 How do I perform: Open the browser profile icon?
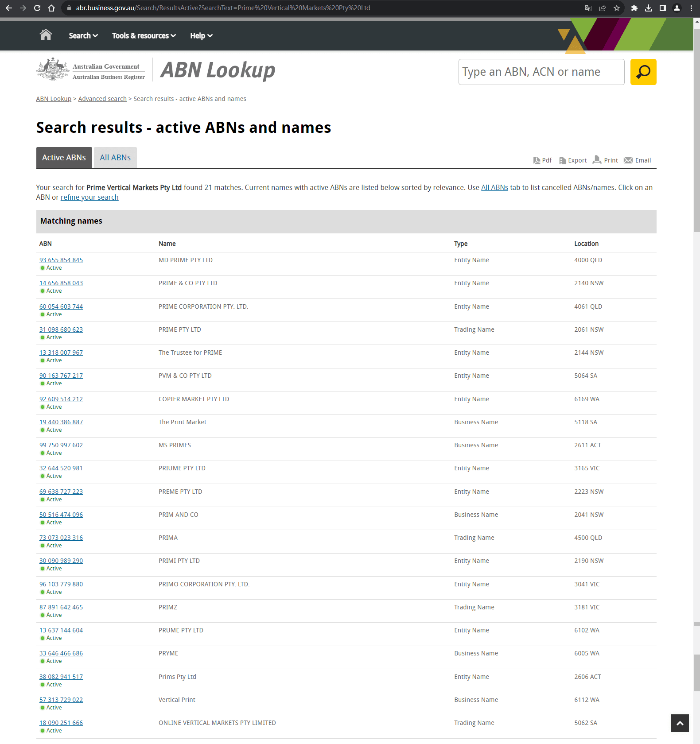coord(677,8)
